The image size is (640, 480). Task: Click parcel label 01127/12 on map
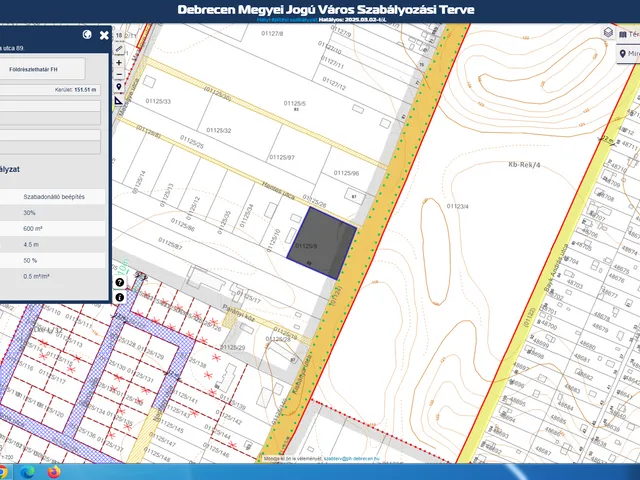pos(334,84)
